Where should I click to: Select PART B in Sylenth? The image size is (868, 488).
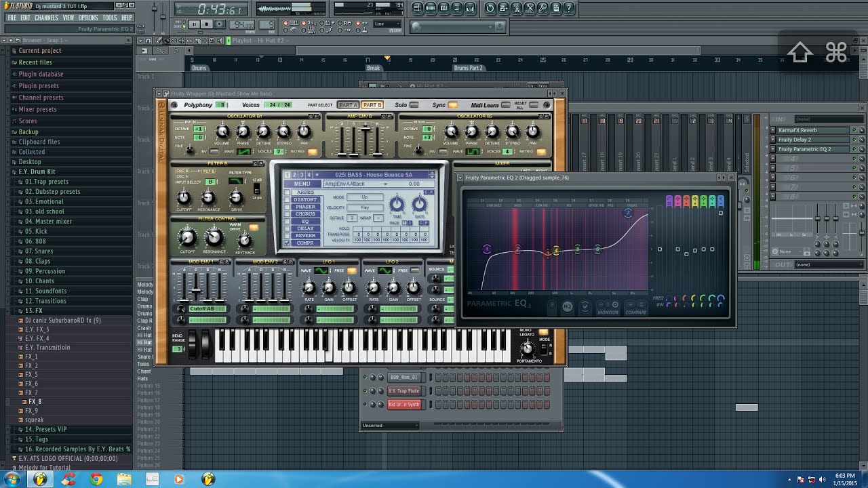[x=372, y=105]
